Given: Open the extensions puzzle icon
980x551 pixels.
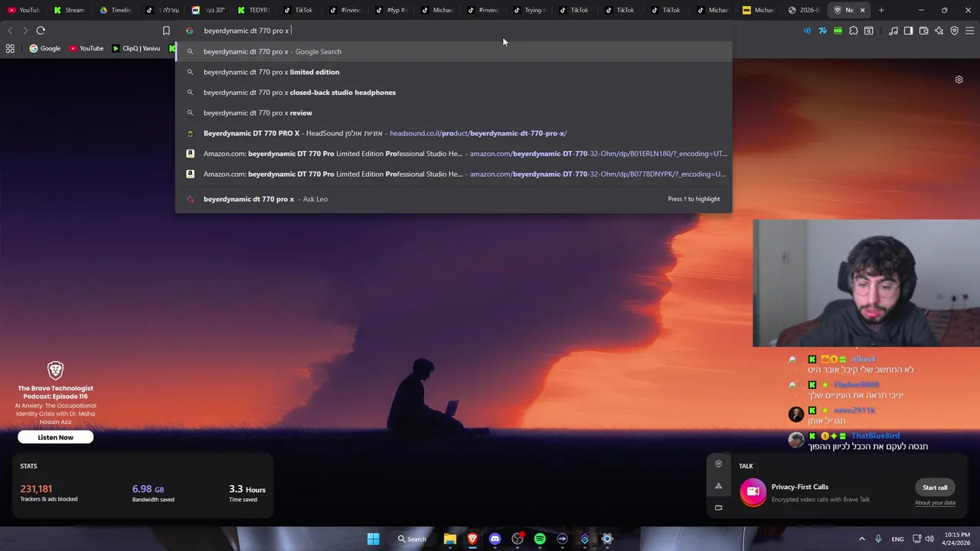Looking at the screenshot, I should (854, 31).
